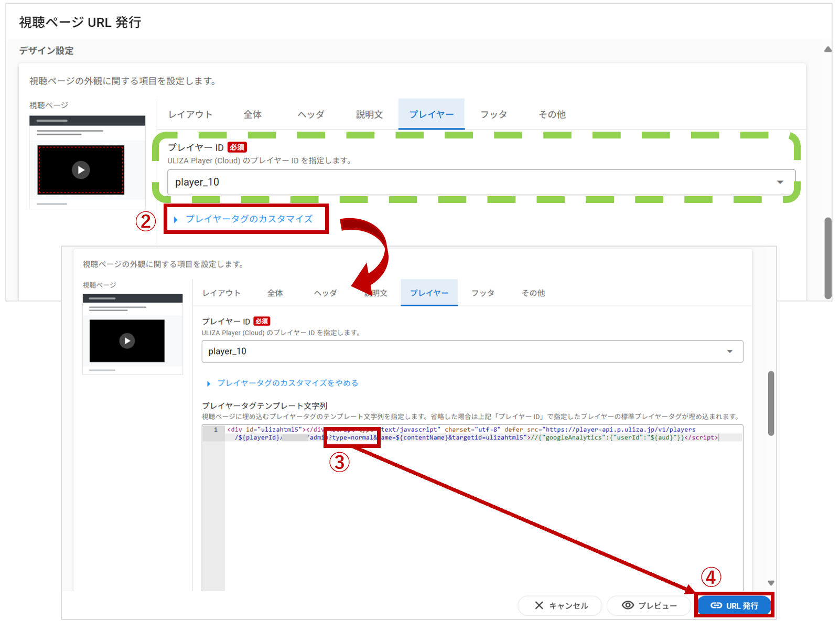Switch to the upper レイアウト tab

click(190, 114)
